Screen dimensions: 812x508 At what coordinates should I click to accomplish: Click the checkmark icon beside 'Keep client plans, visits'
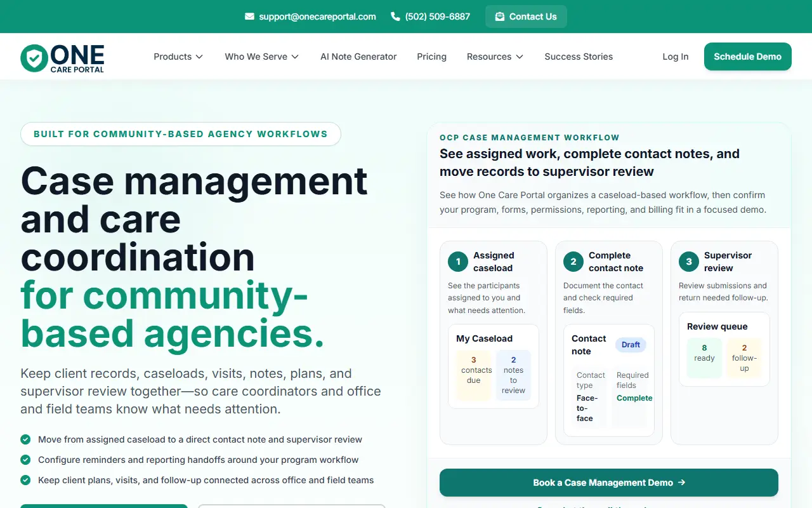coord(25,480)
